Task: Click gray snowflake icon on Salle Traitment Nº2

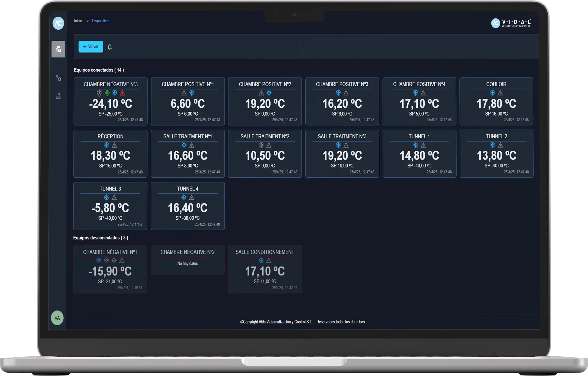Action: click(261, 145)
